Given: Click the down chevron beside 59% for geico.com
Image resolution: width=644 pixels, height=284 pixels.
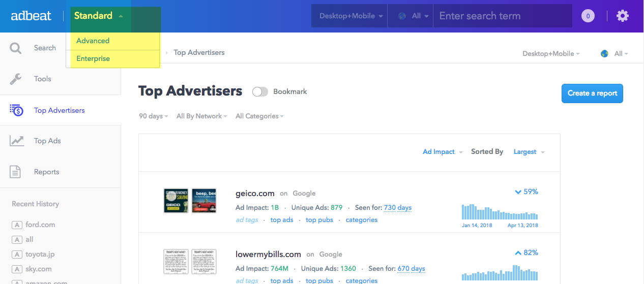Looking at the screenshot, I should [x=518, y=192].
